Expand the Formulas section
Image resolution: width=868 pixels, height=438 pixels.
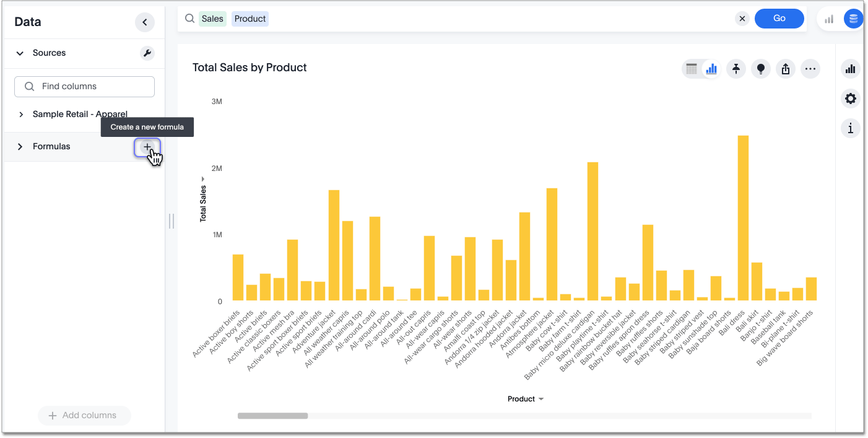pos(20,147)
